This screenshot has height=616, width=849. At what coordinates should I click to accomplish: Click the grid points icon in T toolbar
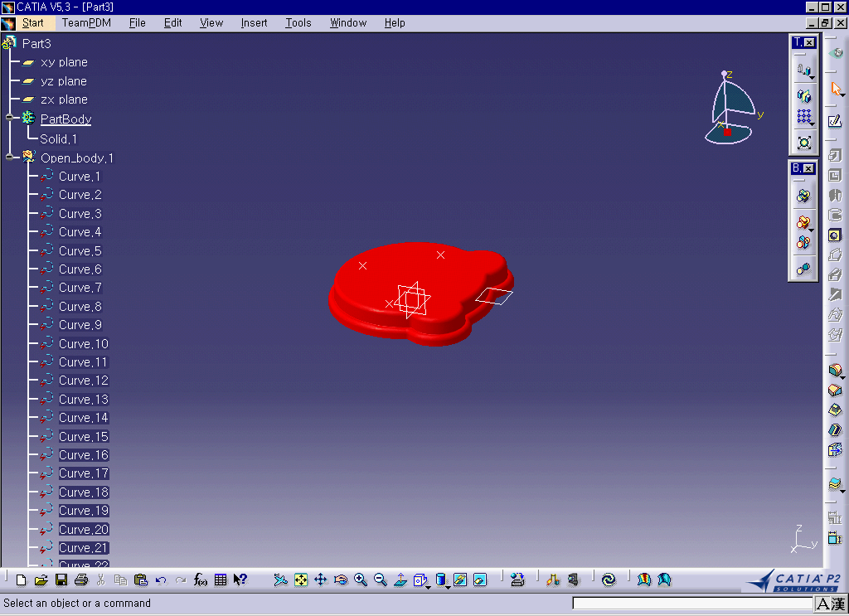[x=804, y=116]
